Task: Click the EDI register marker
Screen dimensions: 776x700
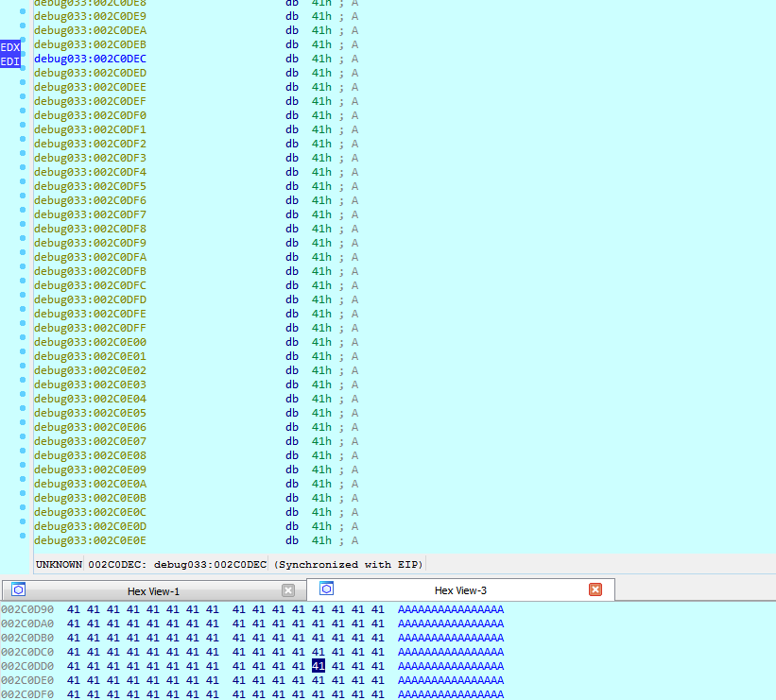Action: point(10,61)
